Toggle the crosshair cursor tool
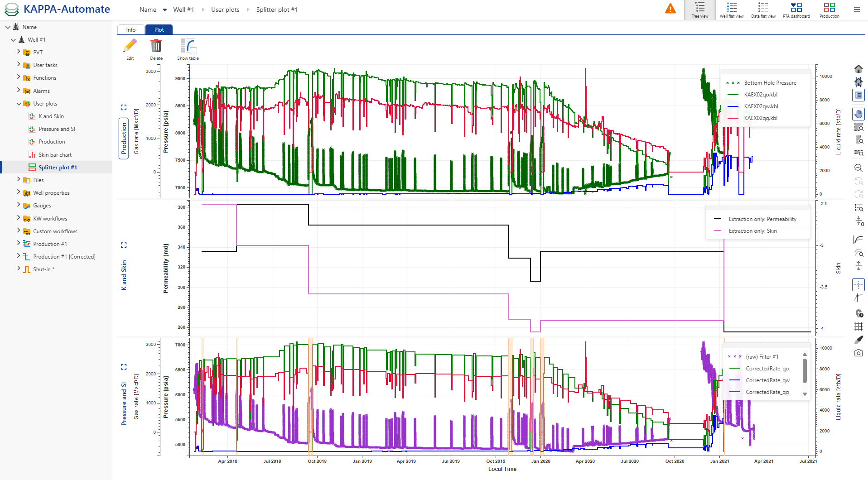Viewport: 868px width, 480px height. 858,285
